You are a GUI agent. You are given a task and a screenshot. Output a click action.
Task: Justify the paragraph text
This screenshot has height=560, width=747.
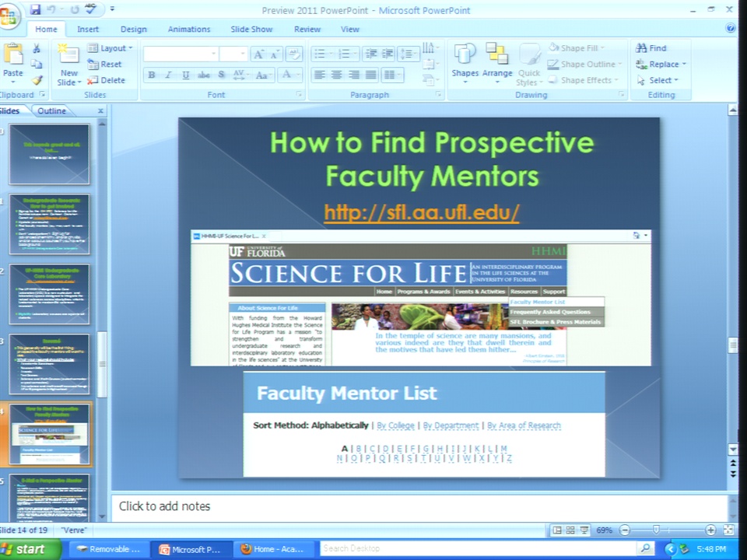coord(370,75)
